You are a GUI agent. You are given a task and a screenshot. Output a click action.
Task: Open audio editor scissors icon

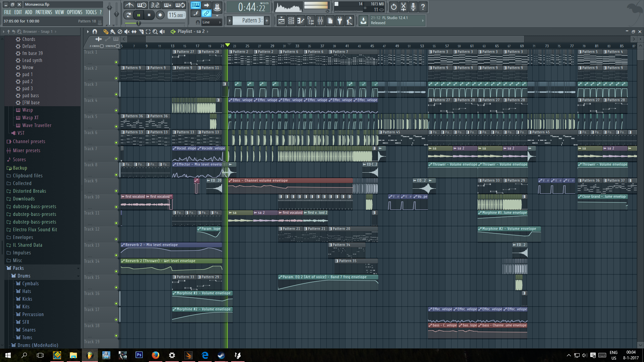[404, 6]
